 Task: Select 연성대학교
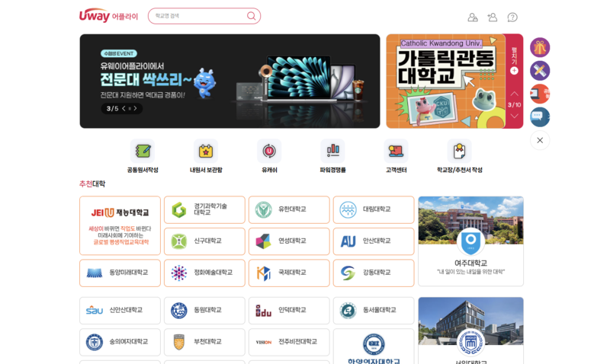[x=289, y=241]
